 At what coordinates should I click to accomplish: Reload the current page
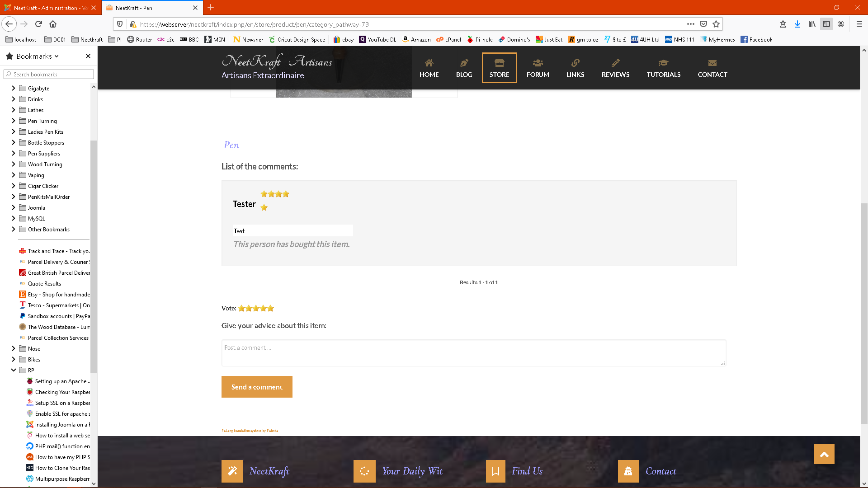click(38, 24)
